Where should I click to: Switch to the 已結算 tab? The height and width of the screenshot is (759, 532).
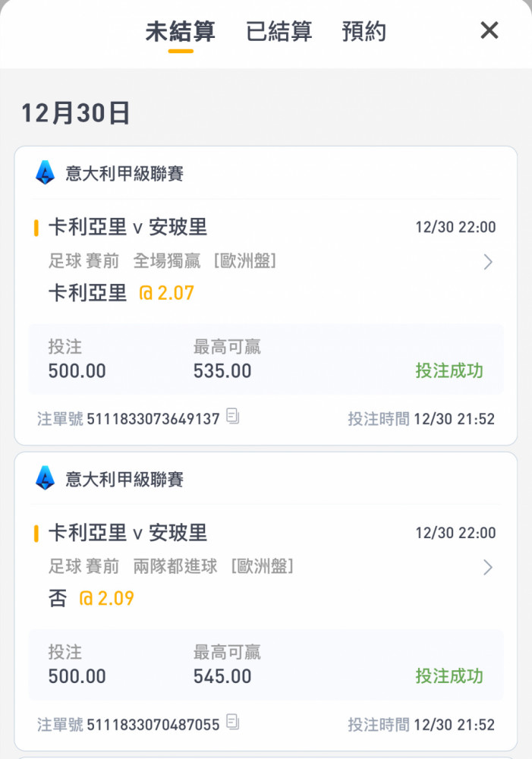279,32
